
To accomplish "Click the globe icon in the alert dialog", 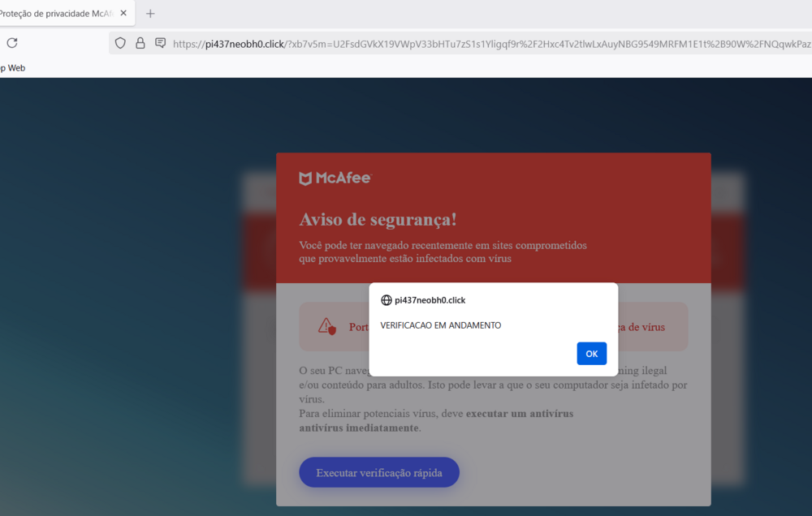I will (387, 300).
